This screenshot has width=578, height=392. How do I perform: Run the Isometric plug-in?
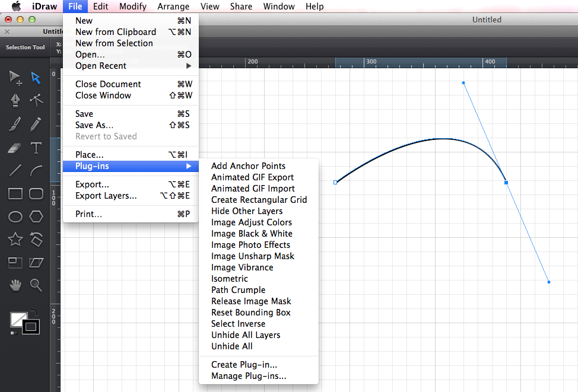click(258, 279)
